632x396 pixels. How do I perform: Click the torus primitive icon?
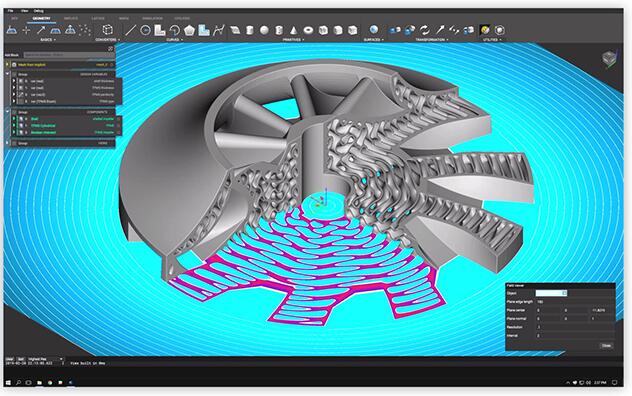(x=308, y=30)
